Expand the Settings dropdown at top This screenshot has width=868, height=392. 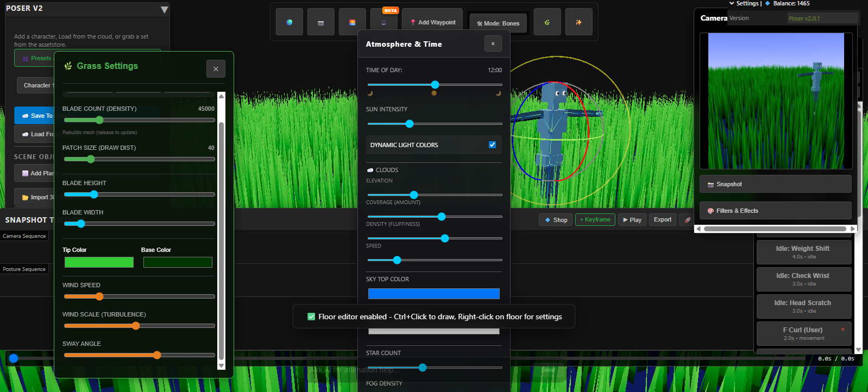(x=745, y=3)
